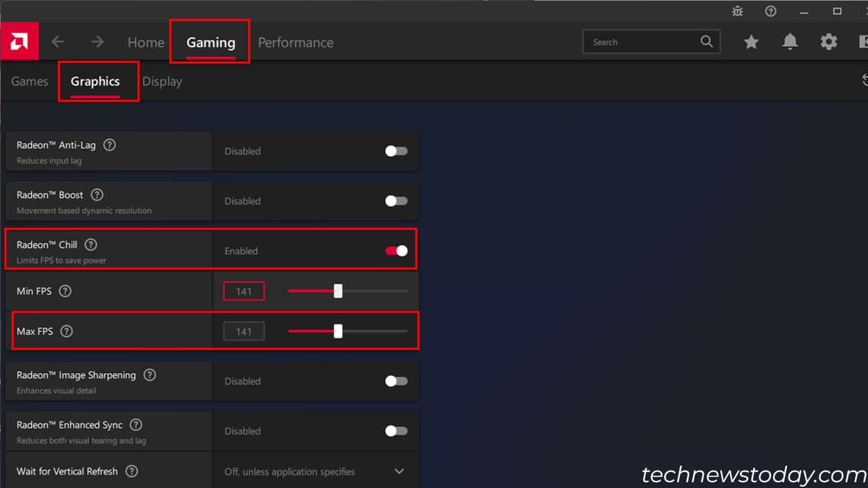The height and width of the screenshot is (488, 868).
Task: Select the Gaming tab
Action: pos(210,43)
